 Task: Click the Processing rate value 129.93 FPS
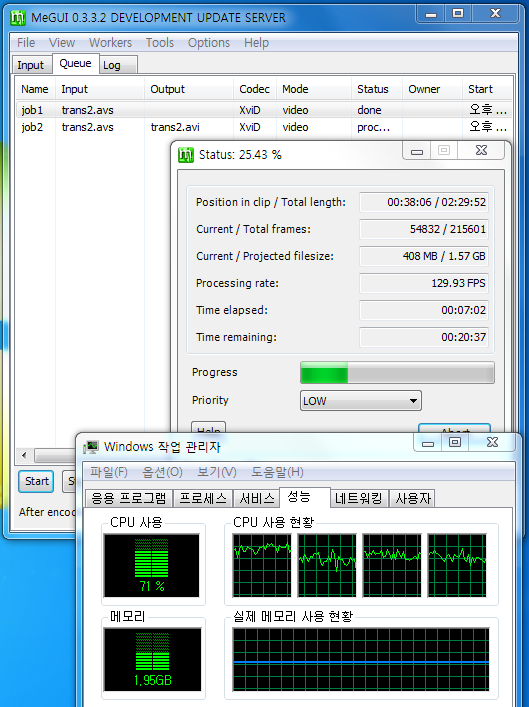[x=424, y=283]
